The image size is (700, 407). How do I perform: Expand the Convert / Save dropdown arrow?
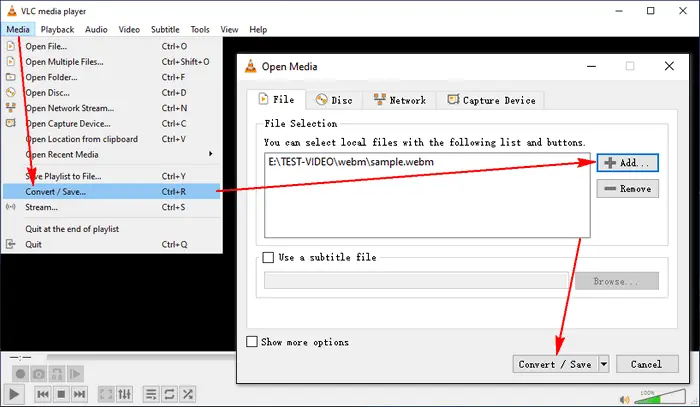604,364
